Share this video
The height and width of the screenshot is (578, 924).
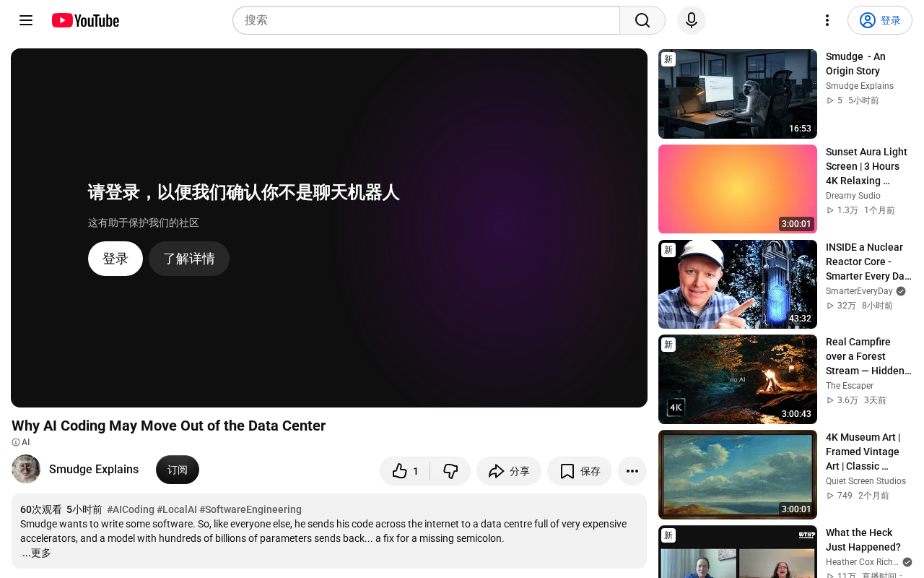[x=509, y=471]
